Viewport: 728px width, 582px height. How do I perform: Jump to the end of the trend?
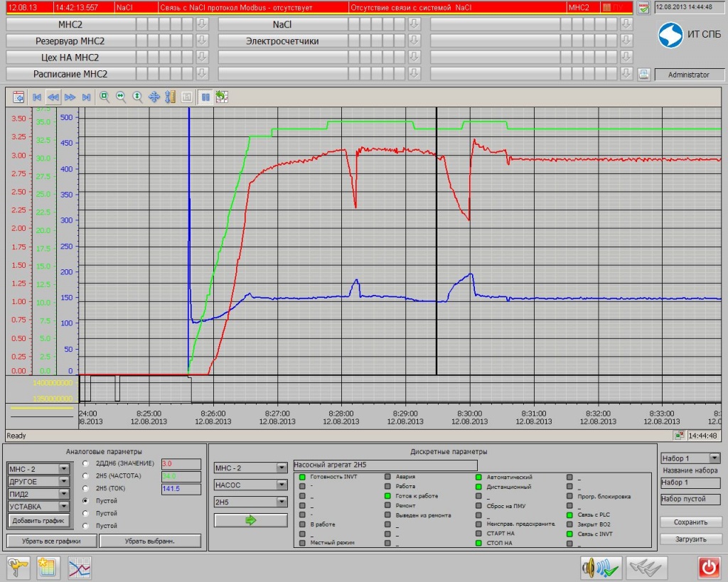click(x=86, y=97)
